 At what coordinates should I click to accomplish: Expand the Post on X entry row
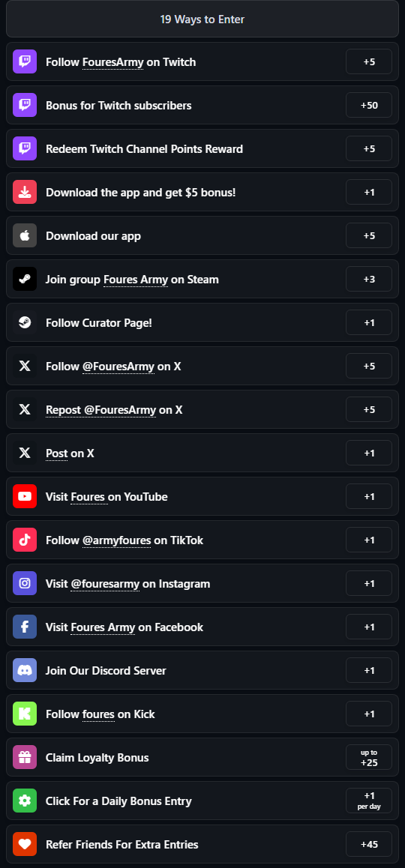click(x=202, y=453)
